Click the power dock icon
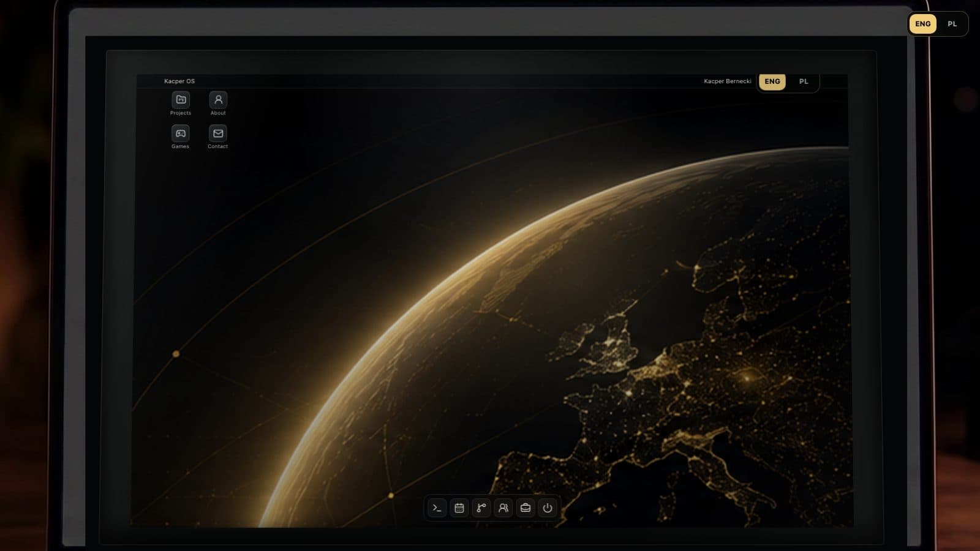The image size is (980, 551). click(548, 508)
